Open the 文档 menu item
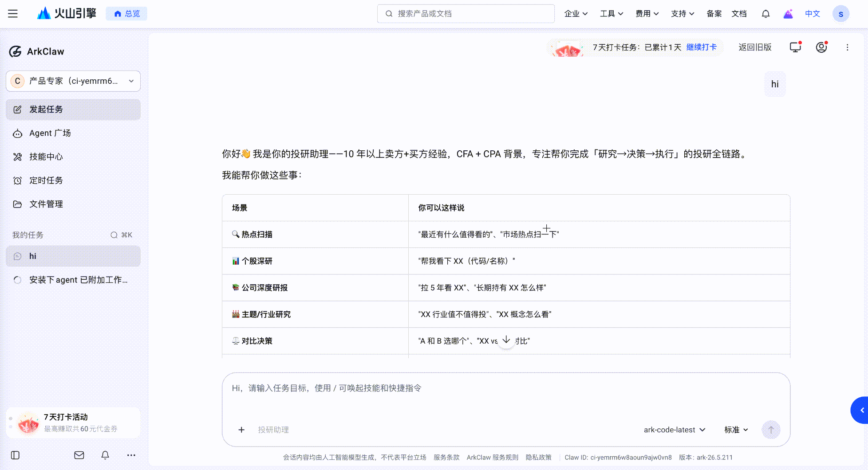 point(739,14)
